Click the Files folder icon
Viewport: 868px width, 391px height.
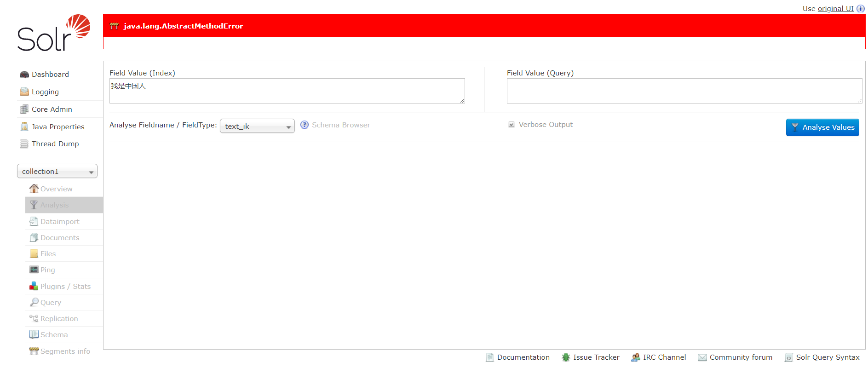click(x=34, y=253)
